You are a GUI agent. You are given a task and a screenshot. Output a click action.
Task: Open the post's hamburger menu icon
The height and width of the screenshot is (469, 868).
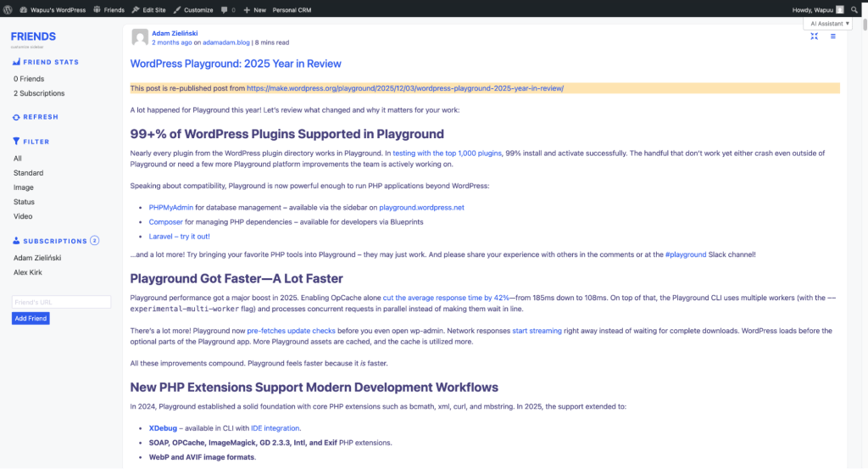tap(832, 36)
